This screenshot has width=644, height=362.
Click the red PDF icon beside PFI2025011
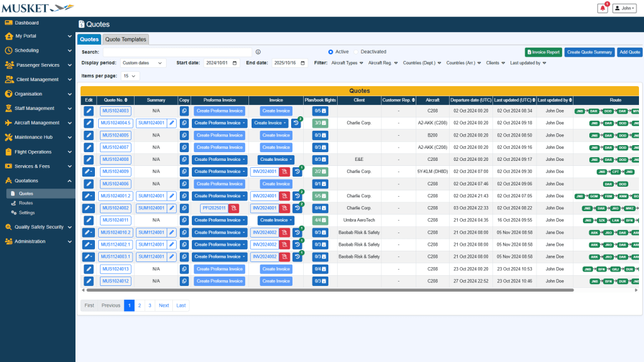tap(234, 208)
